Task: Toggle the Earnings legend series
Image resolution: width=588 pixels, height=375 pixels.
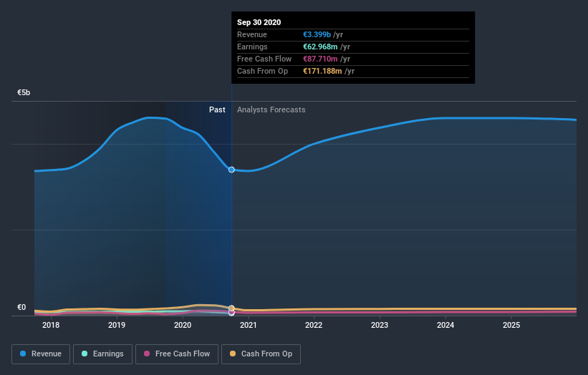Action: (x=102, y=354)
